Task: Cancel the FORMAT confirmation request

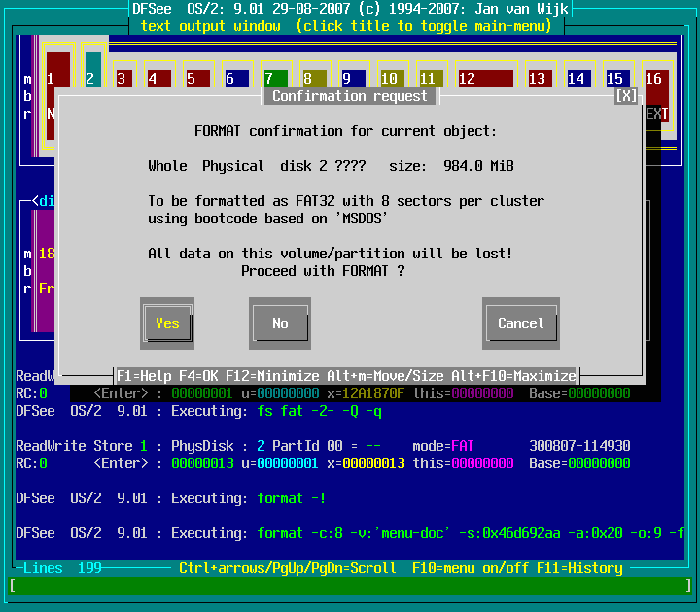Action: point(521,323)
